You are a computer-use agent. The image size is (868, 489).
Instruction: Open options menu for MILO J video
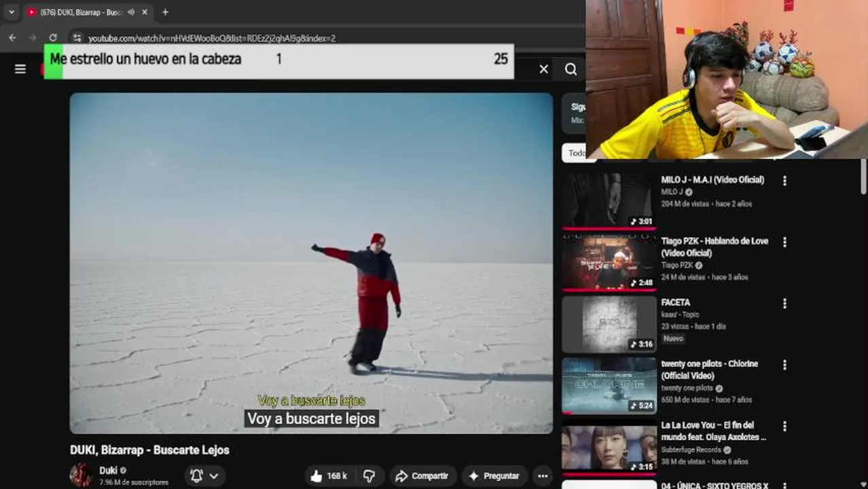(784, 181)
